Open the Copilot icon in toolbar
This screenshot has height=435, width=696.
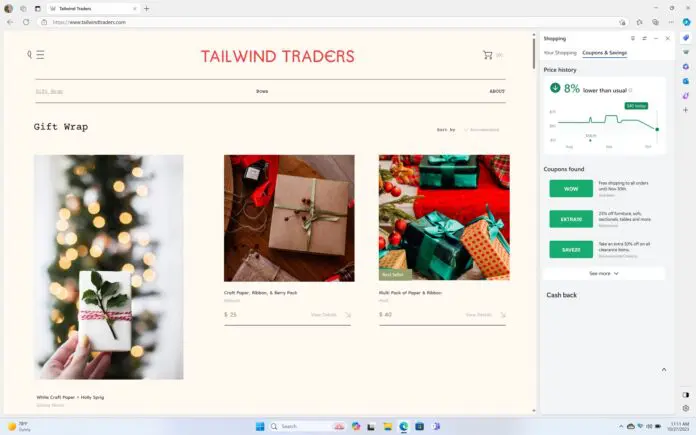click(686, 22)
